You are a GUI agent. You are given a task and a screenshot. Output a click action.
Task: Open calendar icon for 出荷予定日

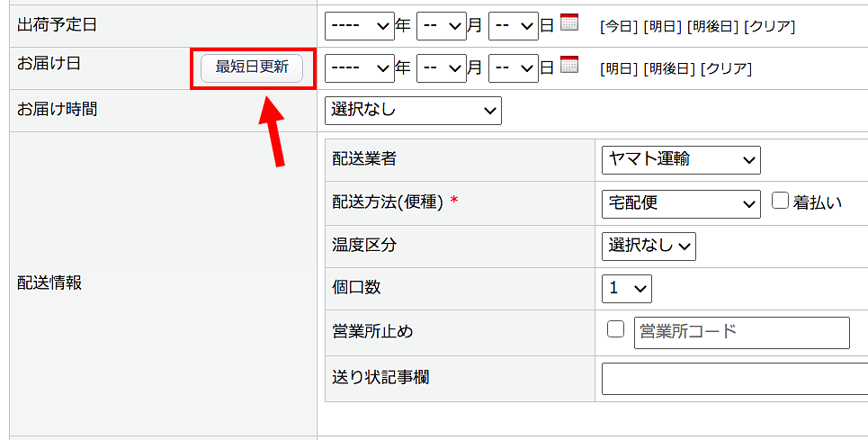[568, 22]
